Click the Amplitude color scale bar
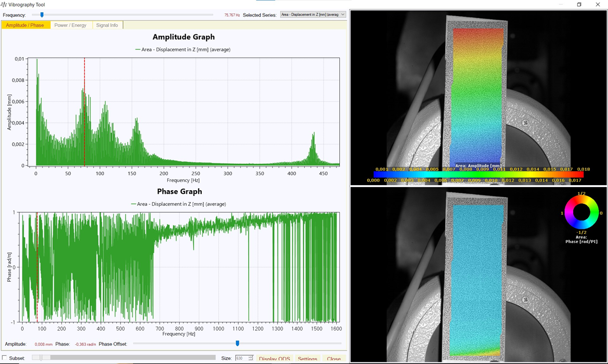This screenshot has height=364, width=608. 478,175
